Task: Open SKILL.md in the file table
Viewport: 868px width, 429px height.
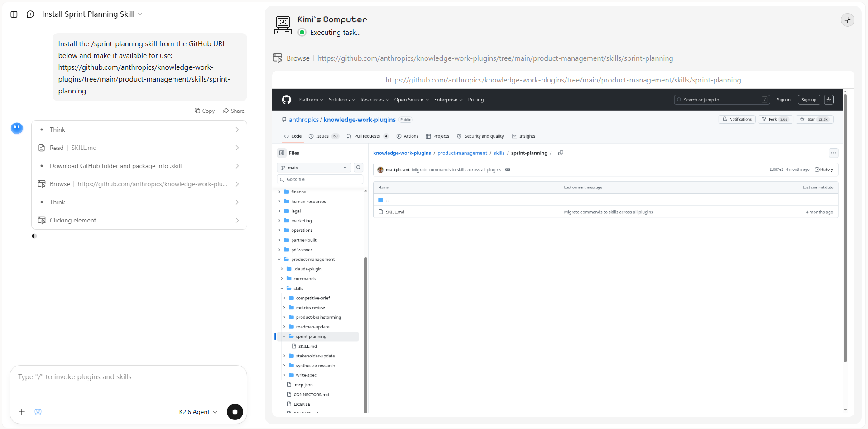Action: pos(395,212)
